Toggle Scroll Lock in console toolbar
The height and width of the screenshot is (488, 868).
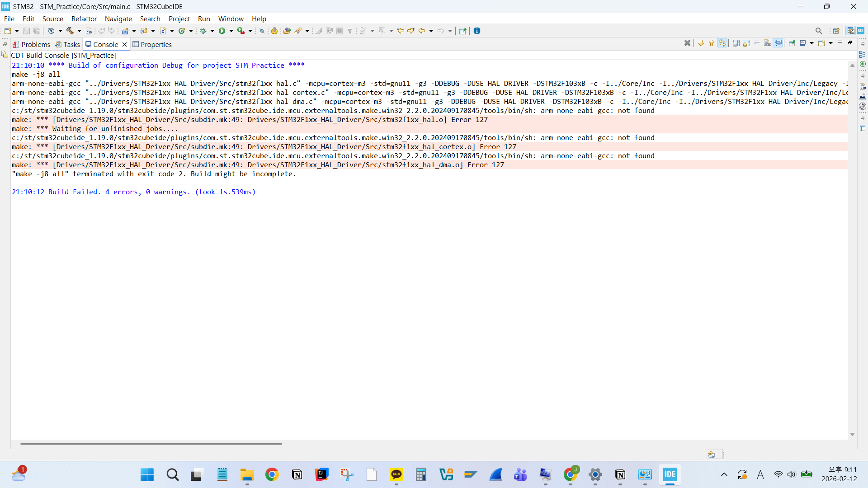point(746,43)
